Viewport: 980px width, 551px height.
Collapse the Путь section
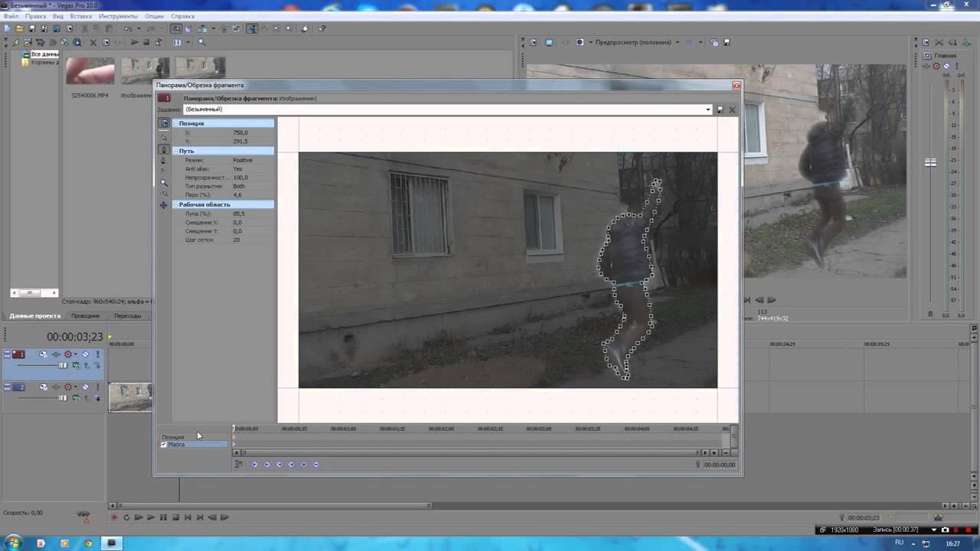tap(175, 151)
